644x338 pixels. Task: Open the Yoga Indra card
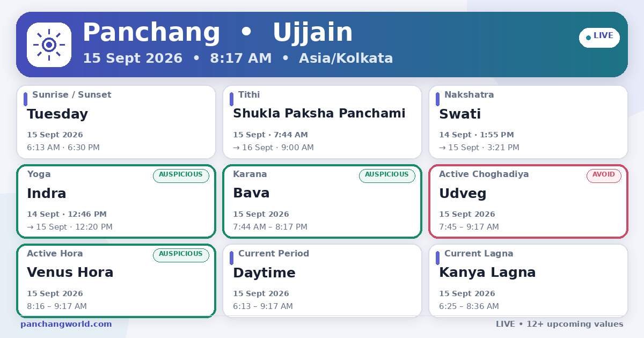pyautogui.click(x=116, y=201)
